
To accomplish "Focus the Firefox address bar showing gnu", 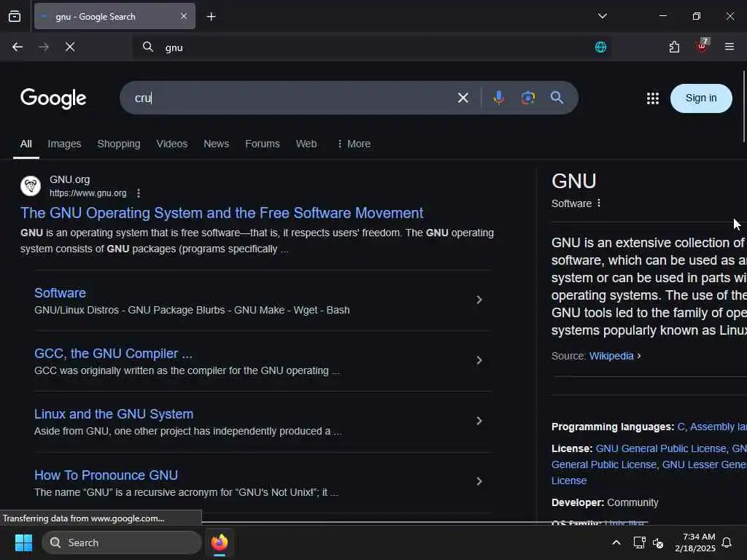I will (x=371, y=47).
